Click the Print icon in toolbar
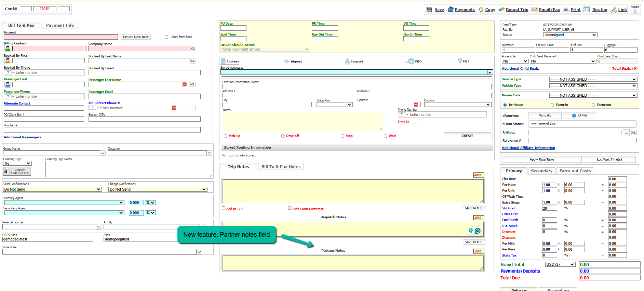This screenshot has width=644, height=291. (x=566, y=10)
